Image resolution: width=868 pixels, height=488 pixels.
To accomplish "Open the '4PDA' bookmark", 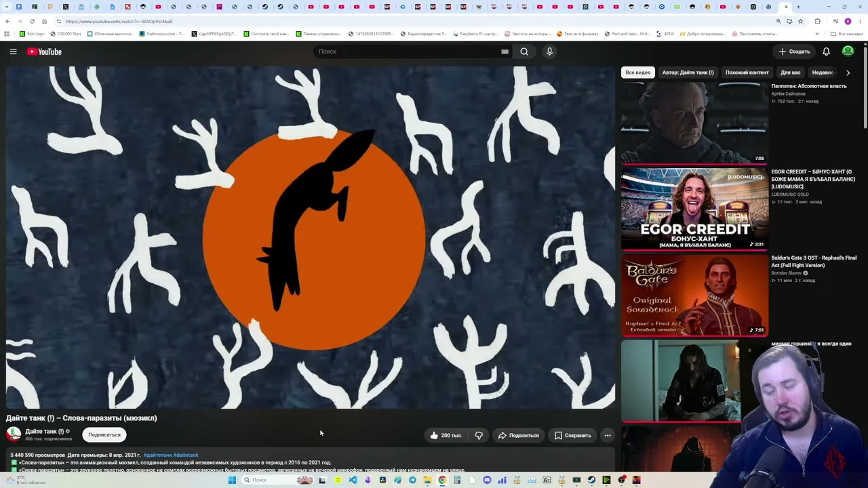I will click(x=665, y=34).
